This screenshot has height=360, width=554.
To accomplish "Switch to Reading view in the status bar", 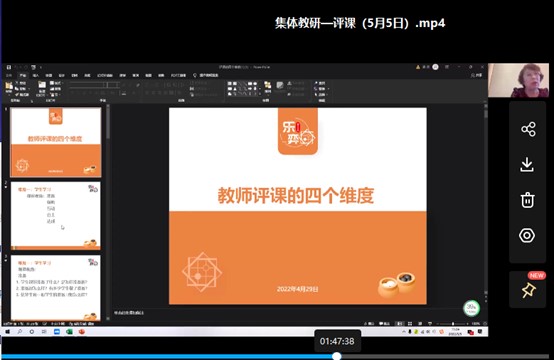I will coord(420,324).
